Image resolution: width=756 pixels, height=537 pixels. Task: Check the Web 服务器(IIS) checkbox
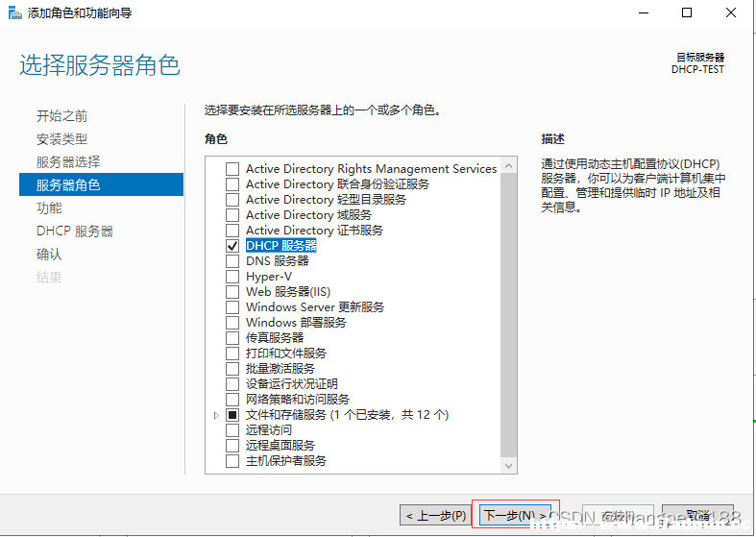232,292
